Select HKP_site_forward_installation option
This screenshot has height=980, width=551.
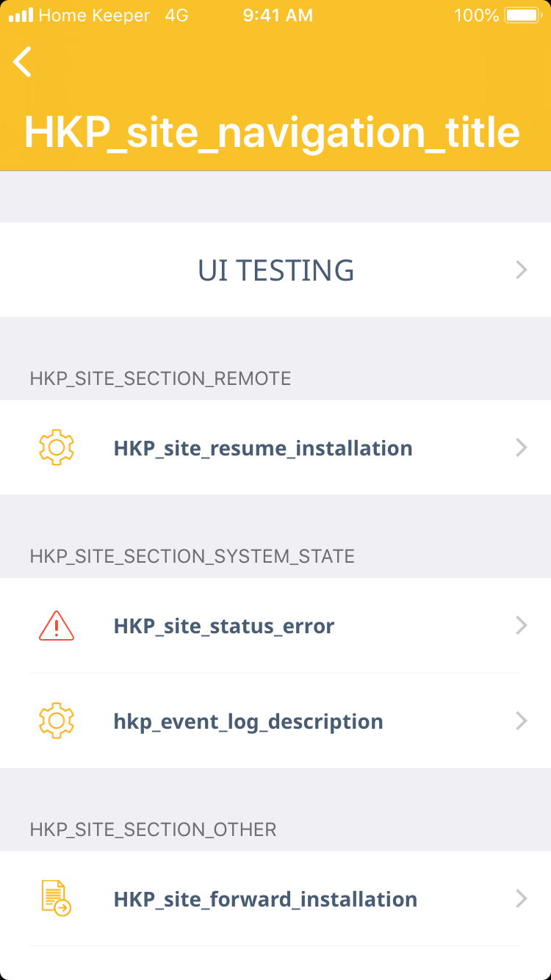265,899
